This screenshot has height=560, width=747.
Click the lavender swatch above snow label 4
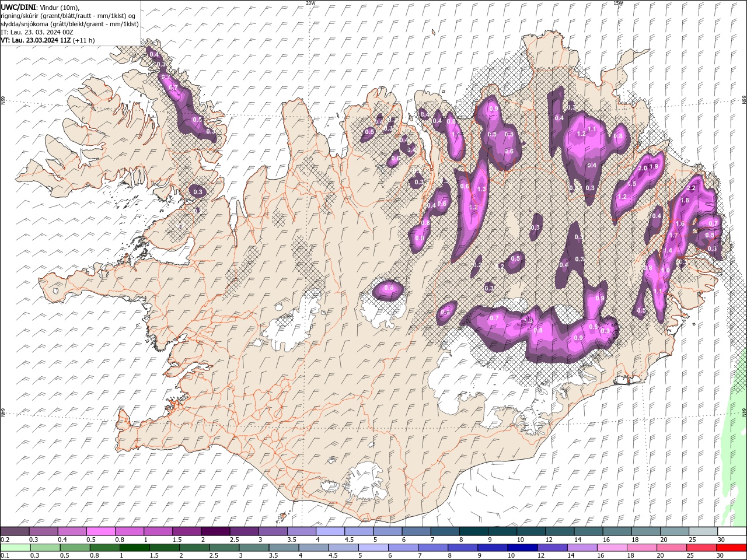(330, 531)
